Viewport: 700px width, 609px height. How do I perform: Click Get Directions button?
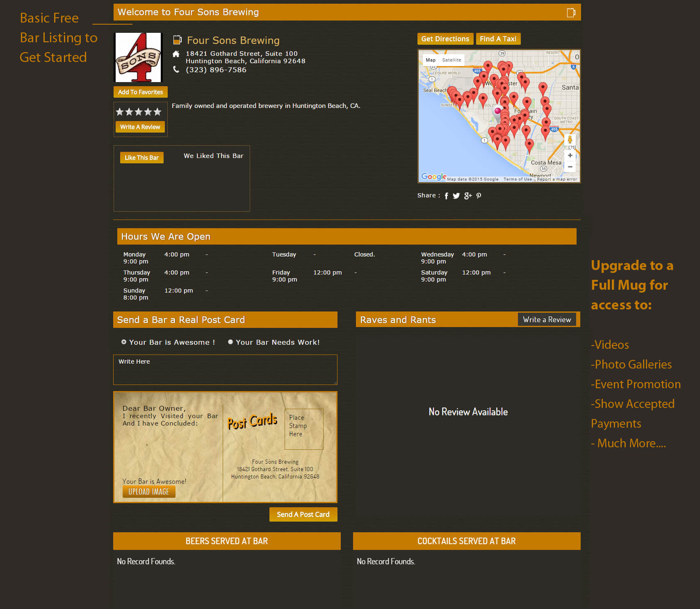[445, 39]
